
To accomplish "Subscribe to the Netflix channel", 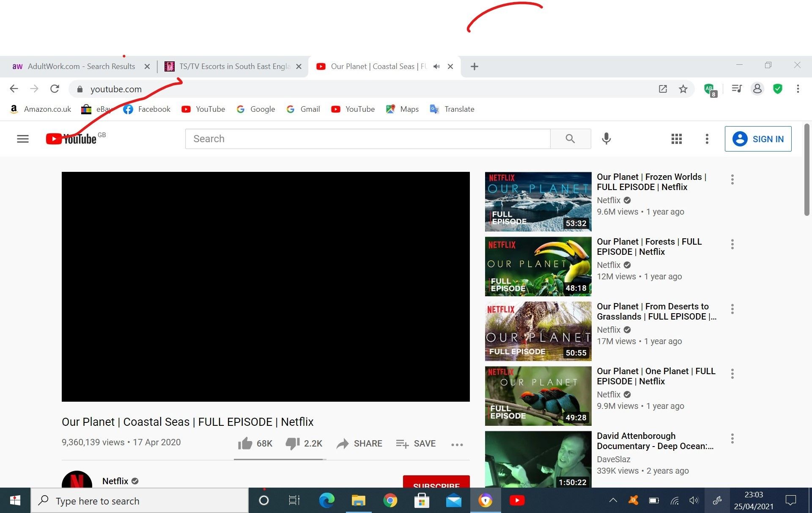I will tap(436, 482).
